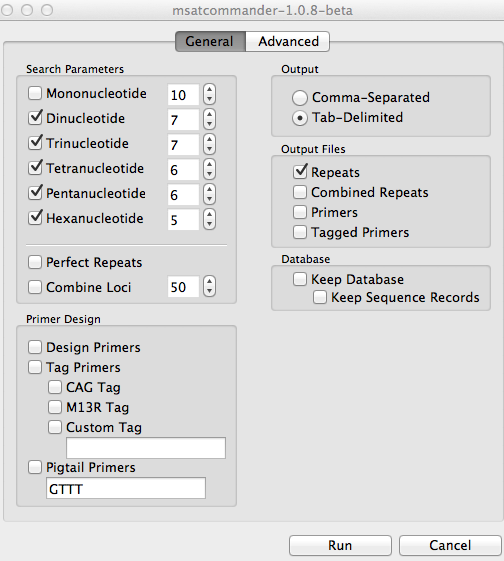Enable the CAG Tag checkbox

point(55,387)
